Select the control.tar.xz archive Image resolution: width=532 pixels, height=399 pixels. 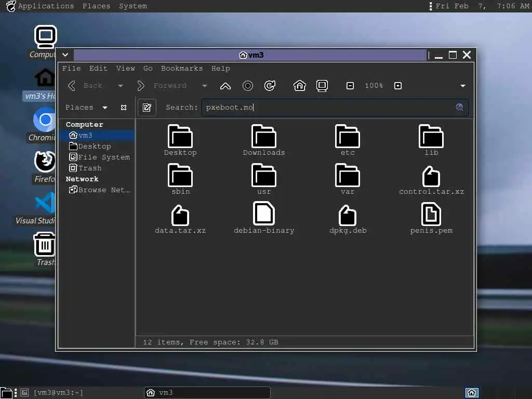(x=431, y=180)
